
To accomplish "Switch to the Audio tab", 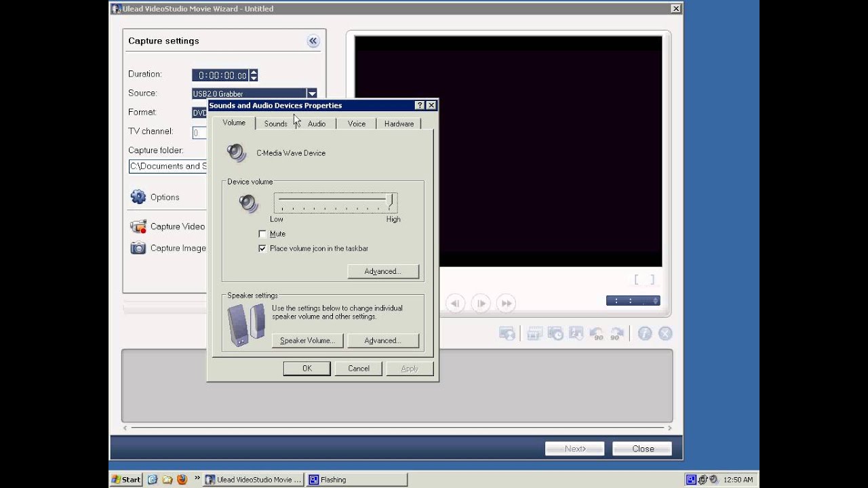I will point(317,123).
